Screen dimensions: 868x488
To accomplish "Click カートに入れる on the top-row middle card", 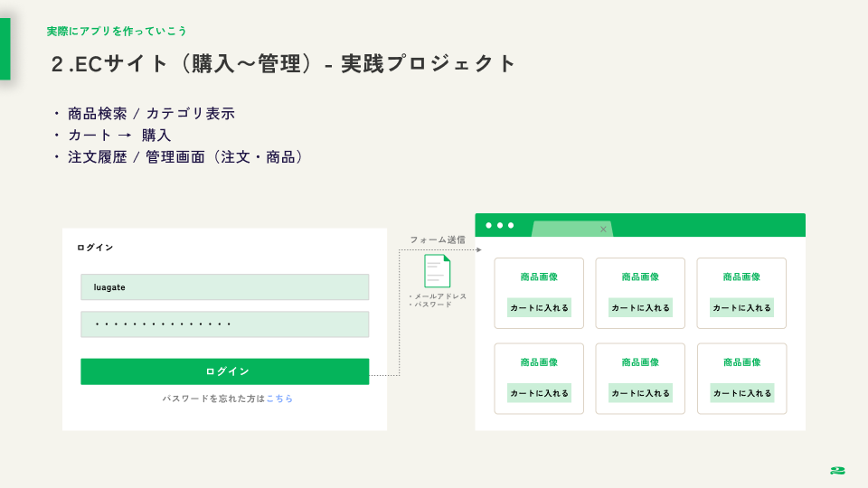I will point(640,307).
